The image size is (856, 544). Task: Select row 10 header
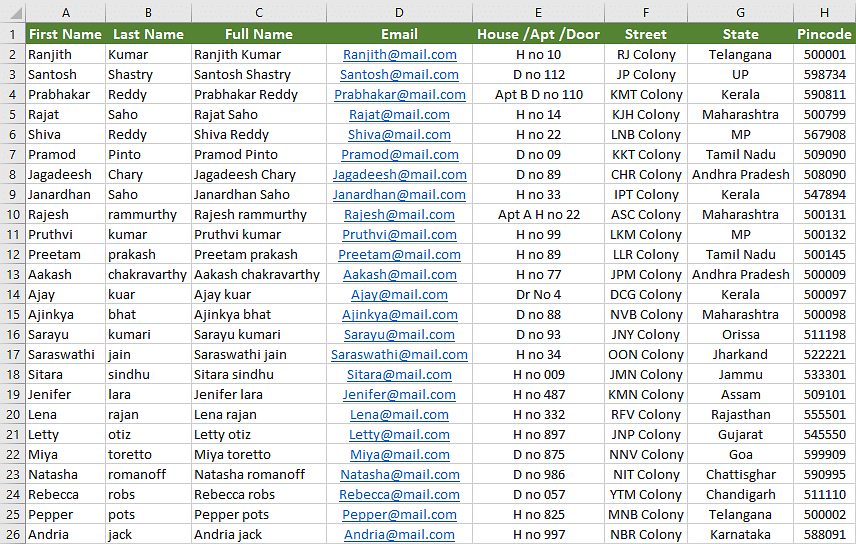click(x=13, y=215)
